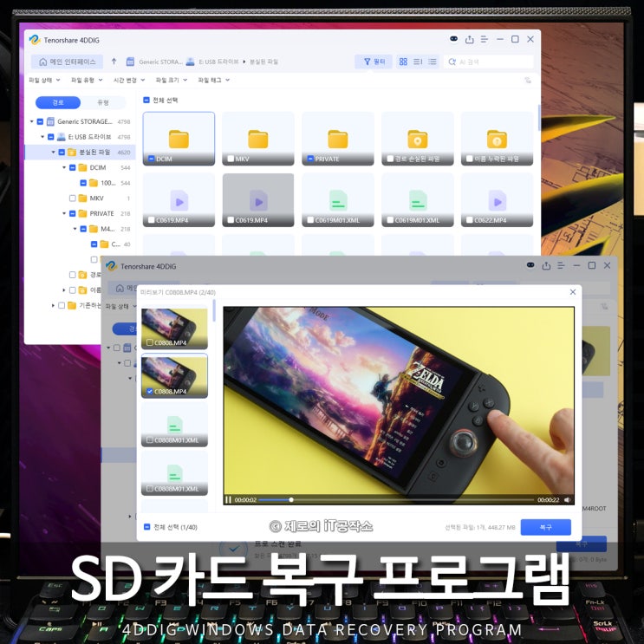This screenshot has height=644, width=644.
Task: Open the PRIVATE folder card
Action: click(x=338, y=139)
